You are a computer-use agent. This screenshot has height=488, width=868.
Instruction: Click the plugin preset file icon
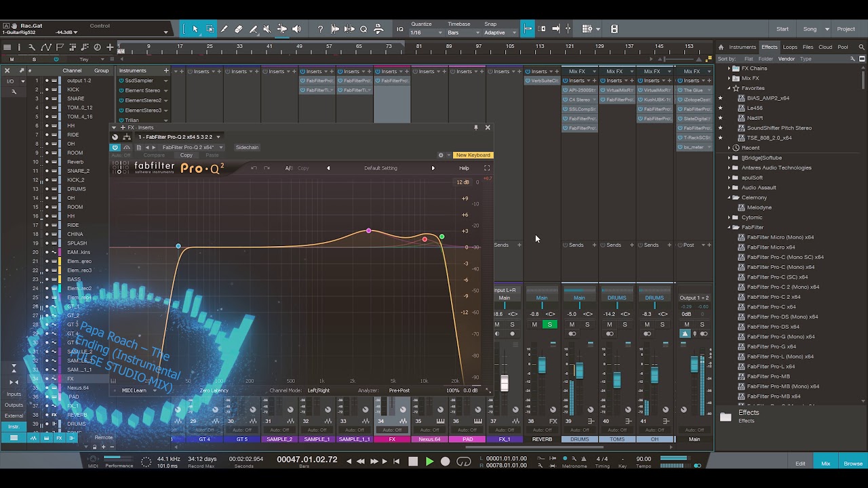pos(139,147)
